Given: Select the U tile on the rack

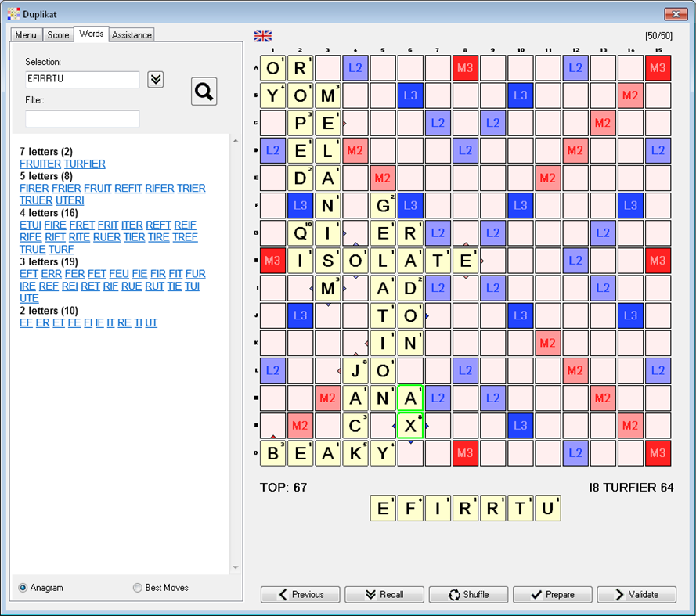Looking at the screenshot, I should click(548, 508).
